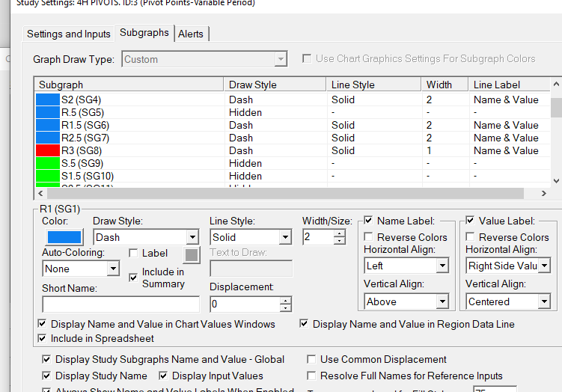
Task: Open the Draw Style dropdown
Action: [x=192, y=237]
